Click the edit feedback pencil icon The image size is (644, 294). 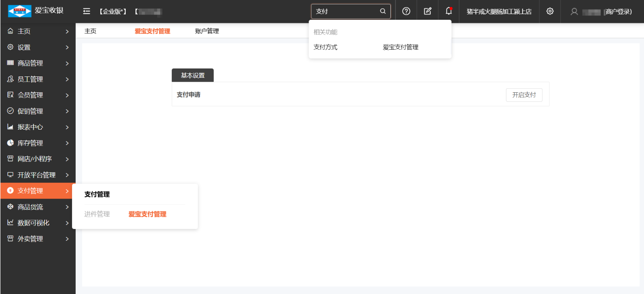pyautogui.click(x=427, y=11)
